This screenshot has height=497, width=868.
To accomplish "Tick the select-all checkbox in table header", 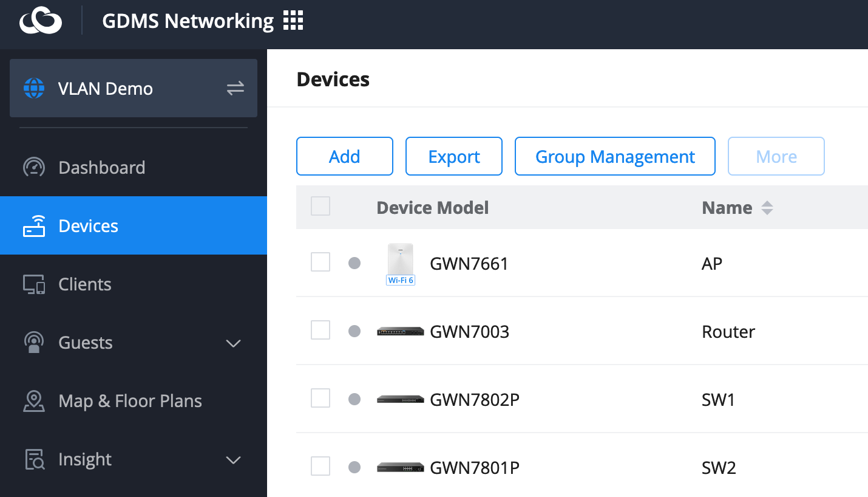I will coord(320,207).
